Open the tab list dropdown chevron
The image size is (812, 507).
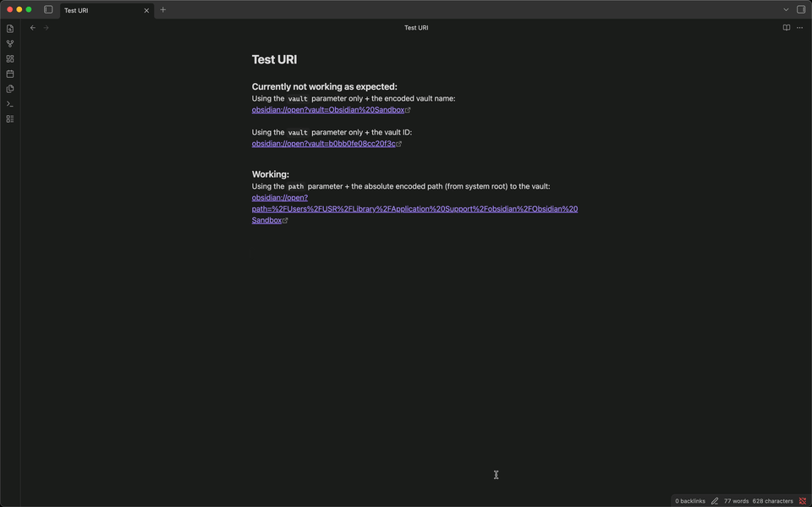pyautogui.click(x=786, y=9)
